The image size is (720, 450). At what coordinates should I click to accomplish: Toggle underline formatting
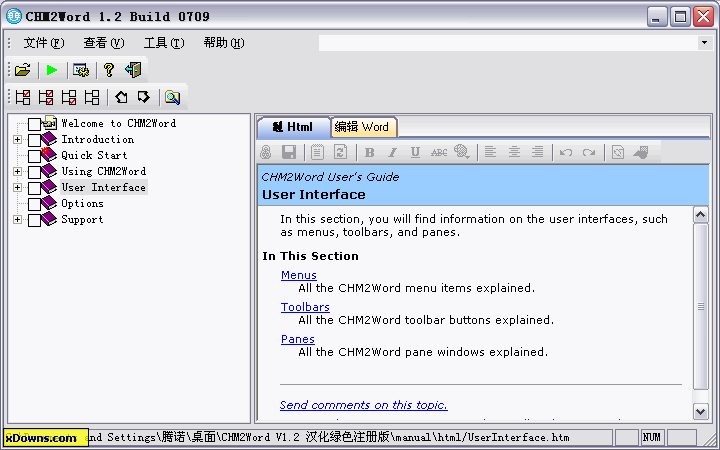415,152
